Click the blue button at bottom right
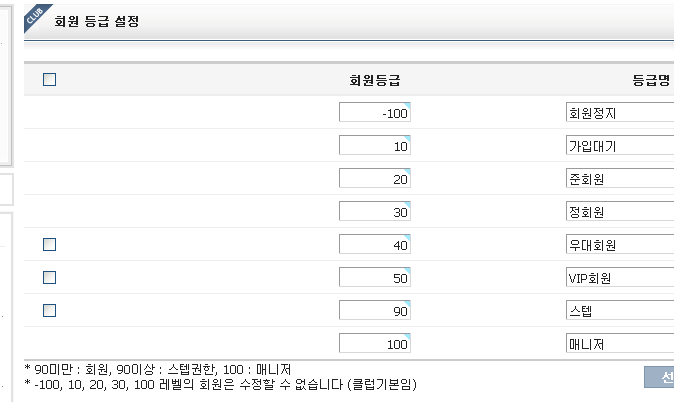Viewport: 674px width, 402px height. pyautogui.click(x=659, y=377)
